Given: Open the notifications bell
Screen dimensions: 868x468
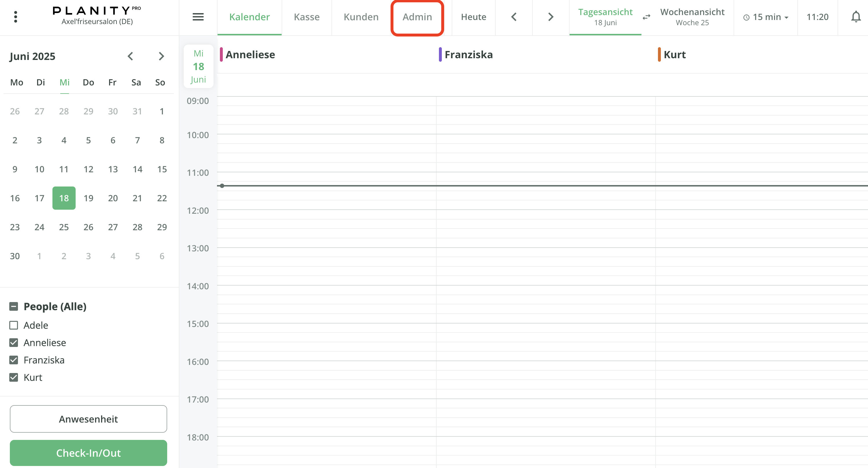Looking at the screenshot, I should (x=855, y=17).
